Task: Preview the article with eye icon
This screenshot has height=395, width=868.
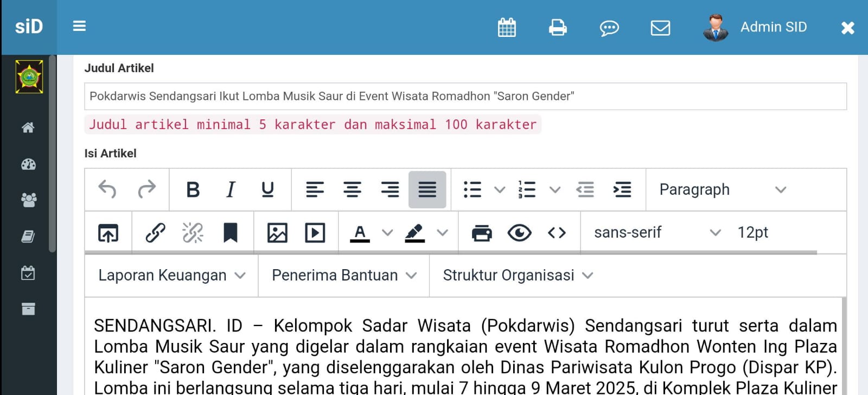Action: [x=519, y=233]
